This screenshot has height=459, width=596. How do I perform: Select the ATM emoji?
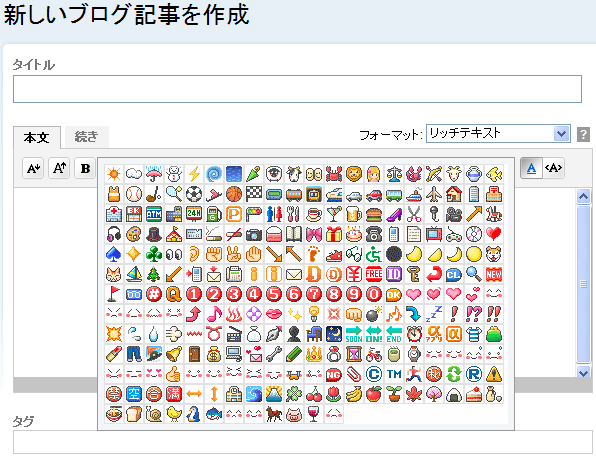pyautogui.click(x=154, y=214)
